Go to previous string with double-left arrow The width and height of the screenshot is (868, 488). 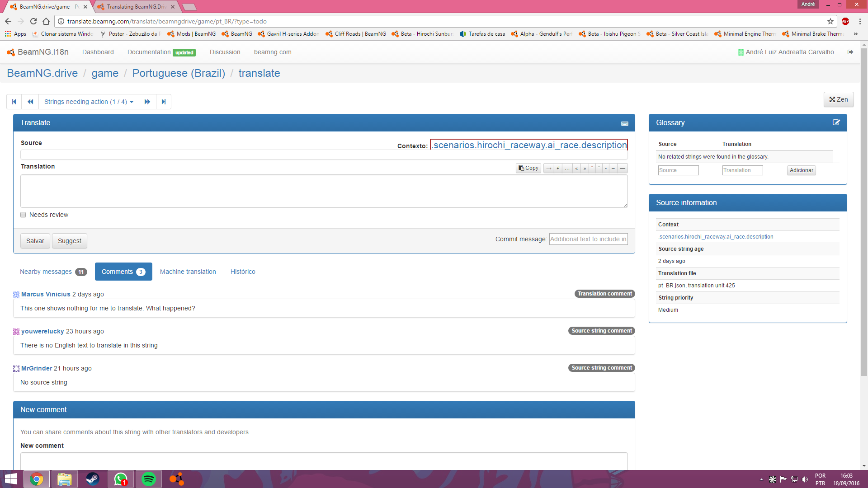(30, 102)
